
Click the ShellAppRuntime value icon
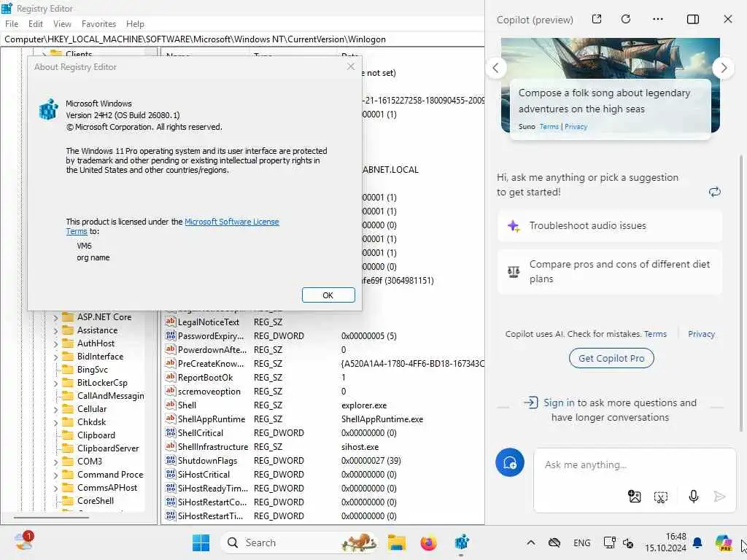coord(170,419)
